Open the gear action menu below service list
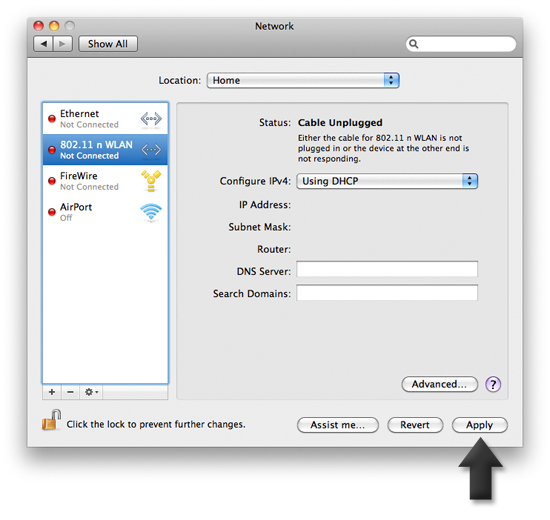The image size is (550, 520). pyautogui.click(x=91, y=392)
